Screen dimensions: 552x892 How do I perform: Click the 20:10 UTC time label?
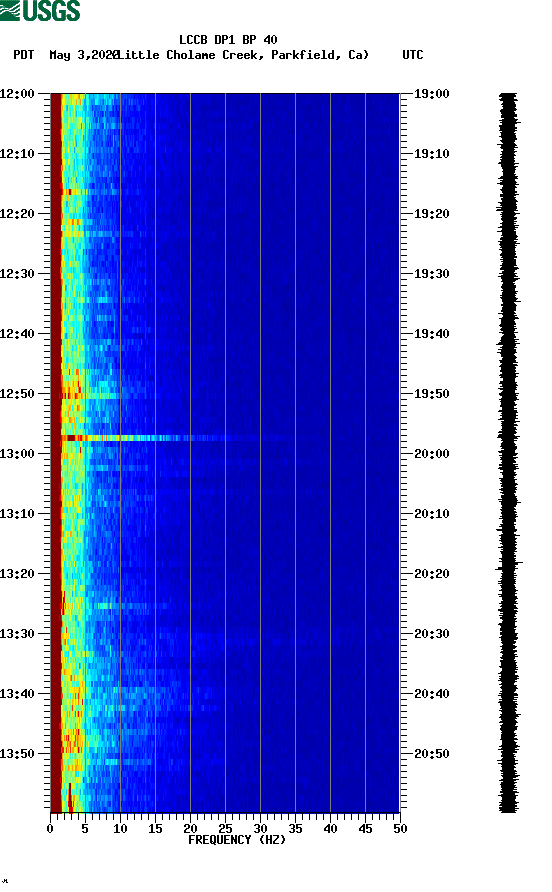[x=431, y=514]
